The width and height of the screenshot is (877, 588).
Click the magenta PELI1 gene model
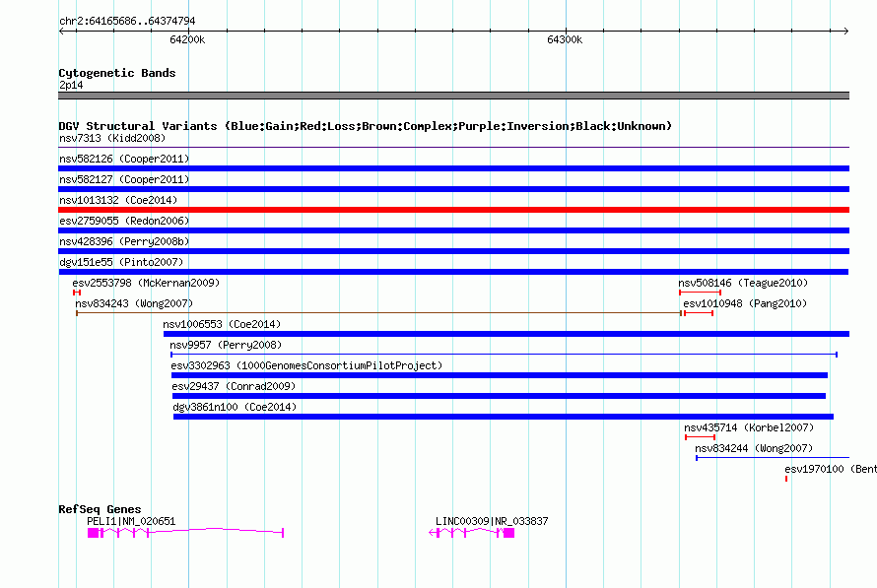coord(185,533)
